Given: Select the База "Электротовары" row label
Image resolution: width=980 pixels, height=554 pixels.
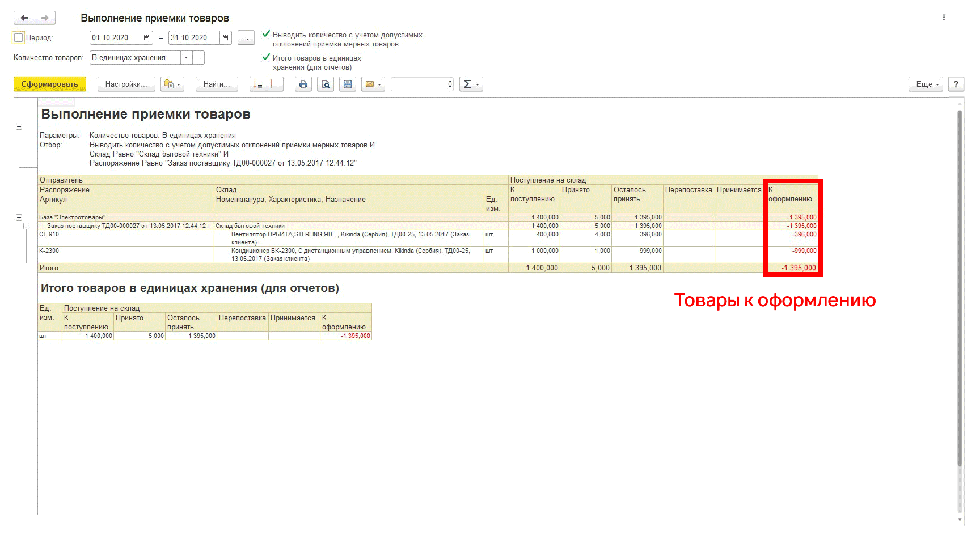Looking at the screenshot, I should tap(72, 218).
